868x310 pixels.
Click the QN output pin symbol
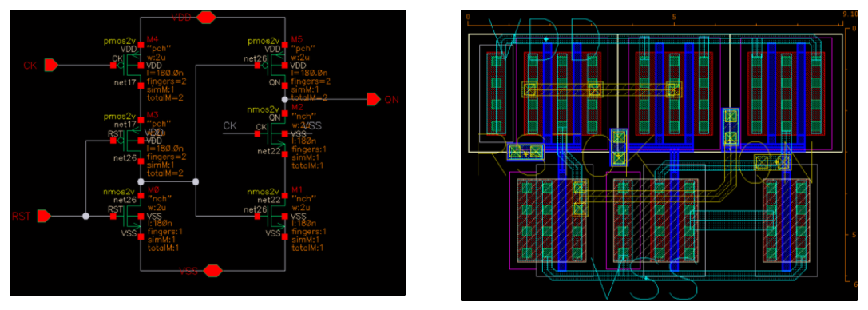point(374,100)
